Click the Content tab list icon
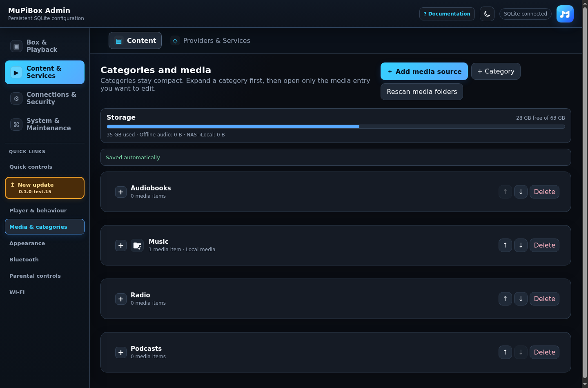This screenshot has width=588, height=388. [119, 41]
